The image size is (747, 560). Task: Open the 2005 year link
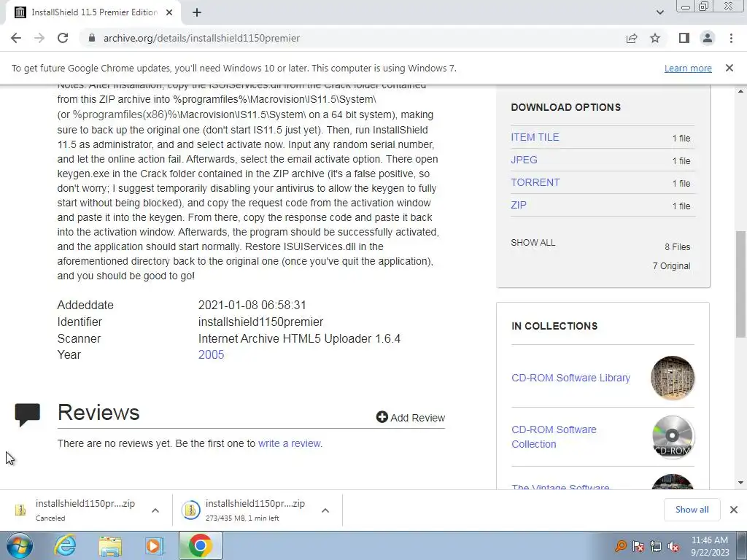coord(211,355)
